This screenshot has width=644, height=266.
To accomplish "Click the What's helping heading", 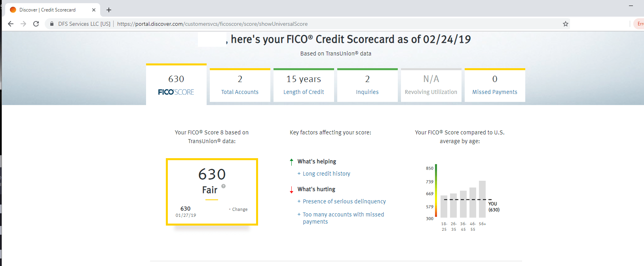I will point(317,161).
